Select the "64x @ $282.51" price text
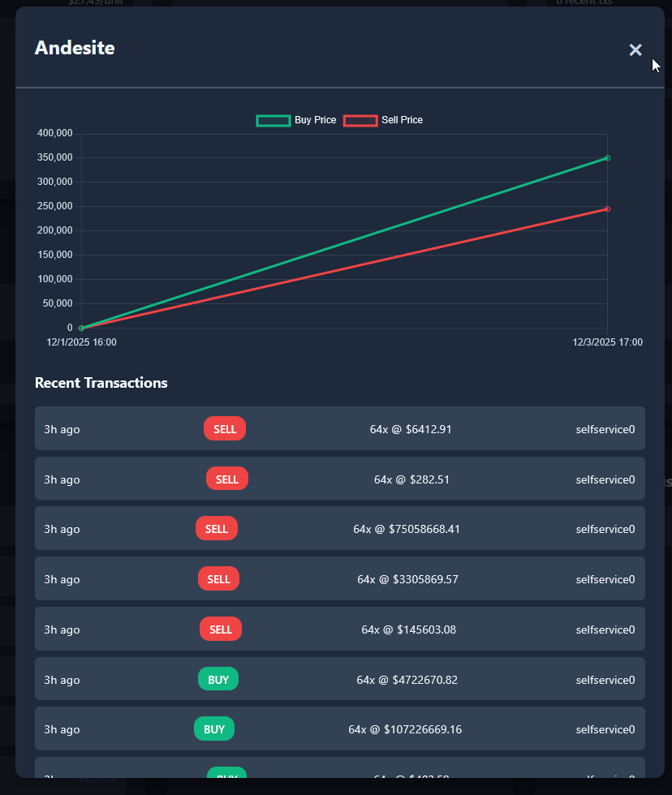The height and width of the screenshot is (795, 672). click(x=411, y=479)
